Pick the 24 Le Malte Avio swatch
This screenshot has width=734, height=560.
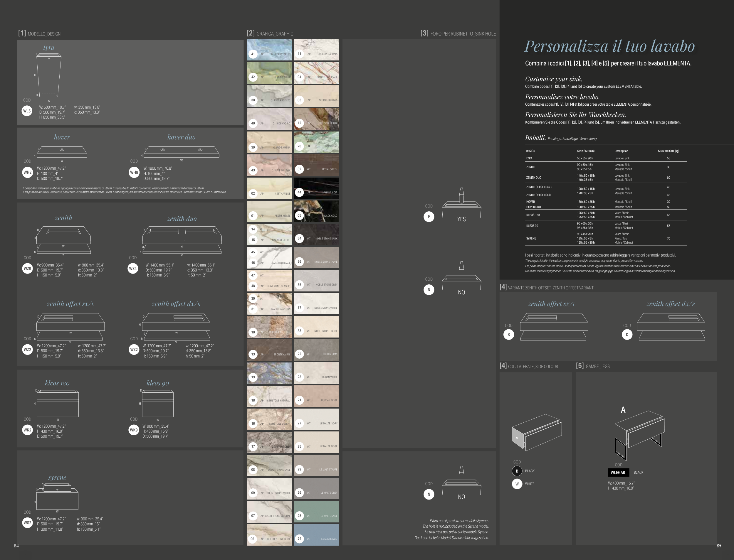[316, 535]
